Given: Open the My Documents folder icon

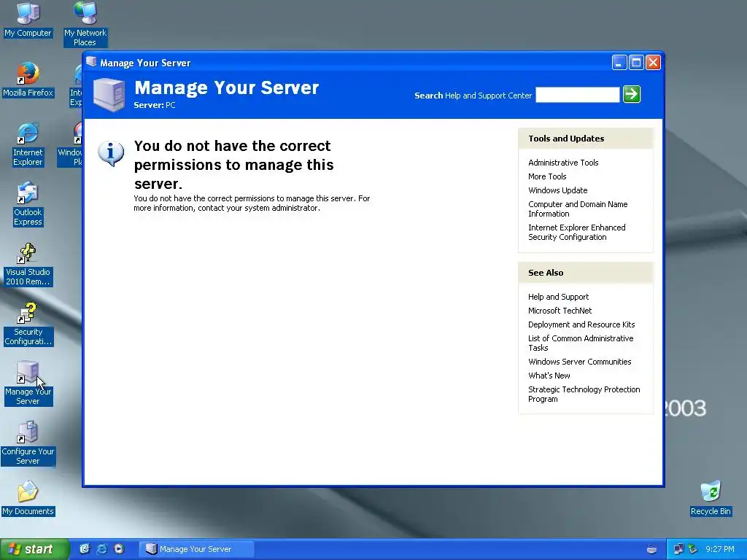Looking at the screenshot, I should [28, 499].
